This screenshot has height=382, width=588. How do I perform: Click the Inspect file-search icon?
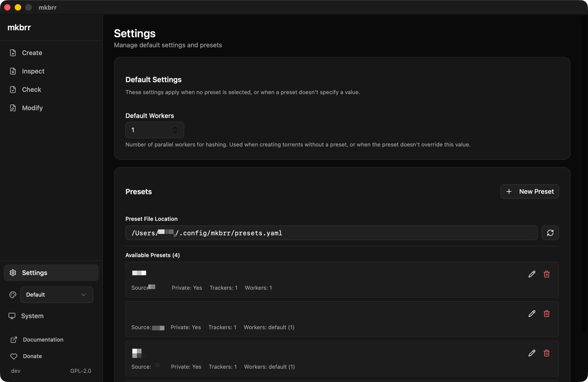13,71
